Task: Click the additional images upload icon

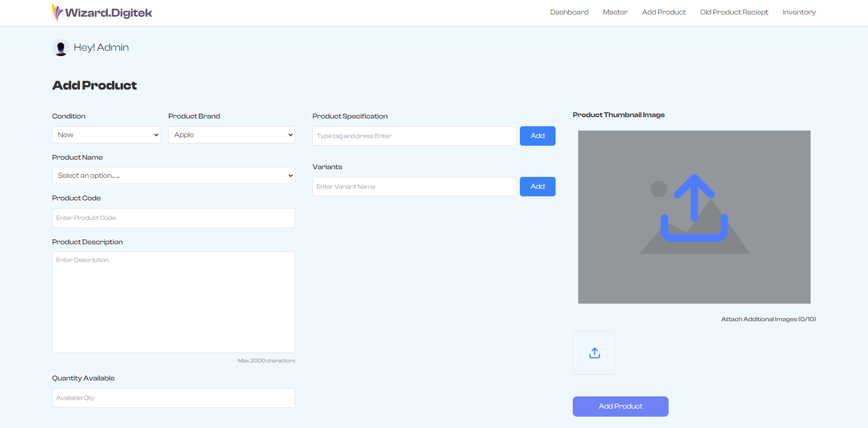Action: point(594,353)
